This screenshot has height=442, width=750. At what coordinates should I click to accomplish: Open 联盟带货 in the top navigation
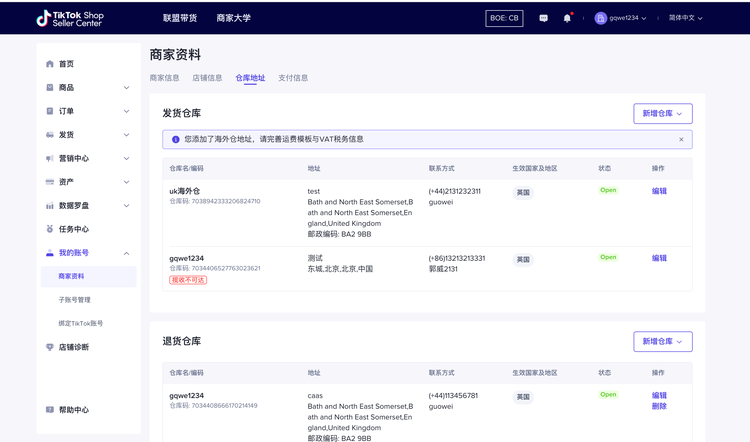[x=180, y=18]
